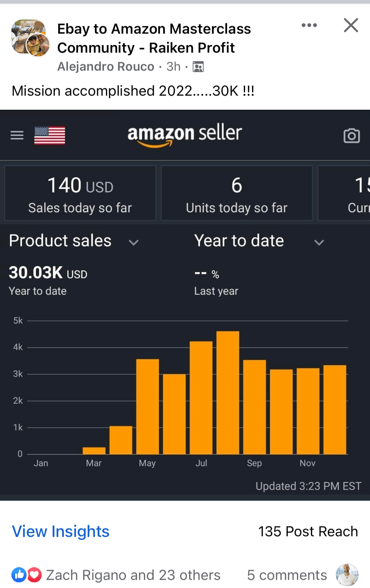
Task: Click Alejandro Rouco's name
Action: tap(106, 66)
